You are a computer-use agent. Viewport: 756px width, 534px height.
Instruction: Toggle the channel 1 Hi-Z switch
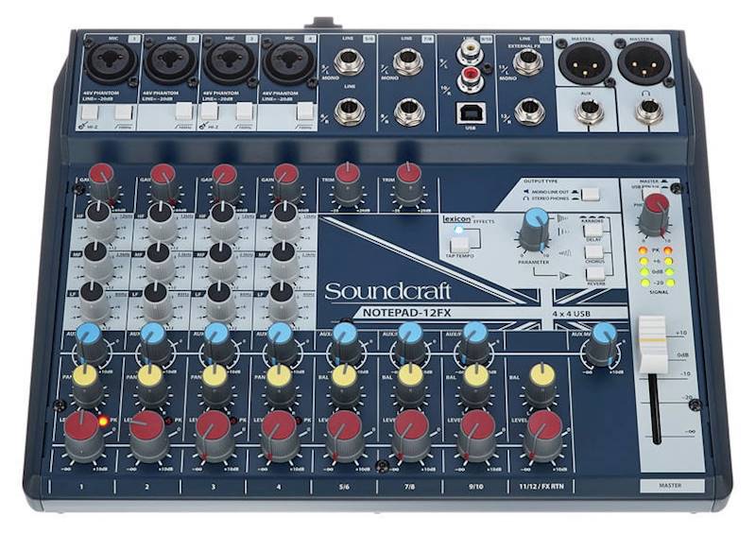click(90, 112)
